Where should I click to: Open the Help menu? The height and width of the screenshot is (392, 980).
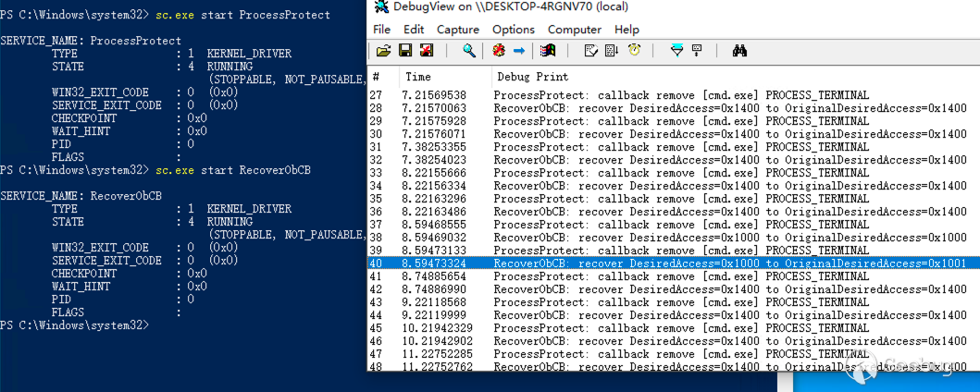click(x=626, y=30)
